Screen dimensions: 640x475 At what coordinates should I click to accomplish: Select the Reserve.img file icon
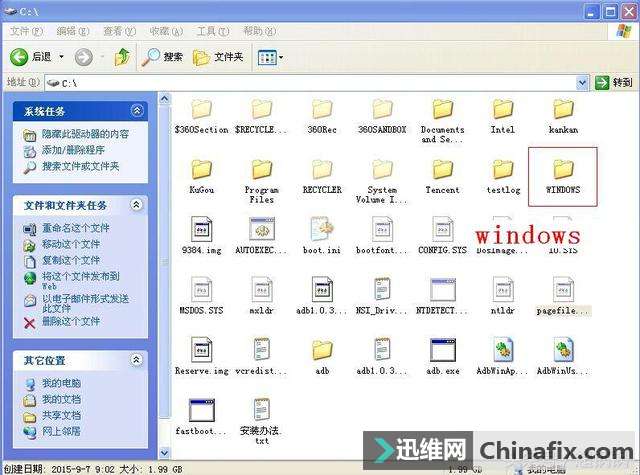201,350
